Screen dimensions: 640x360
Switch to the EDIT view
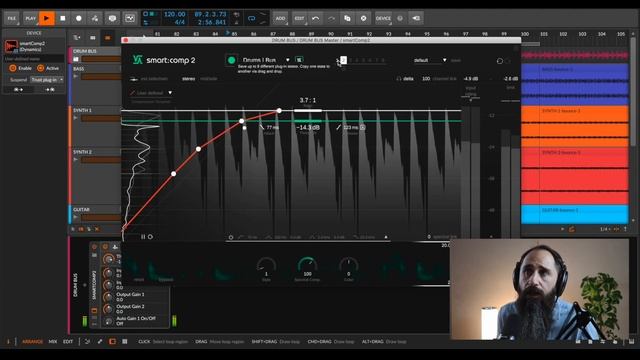point(68,342)
